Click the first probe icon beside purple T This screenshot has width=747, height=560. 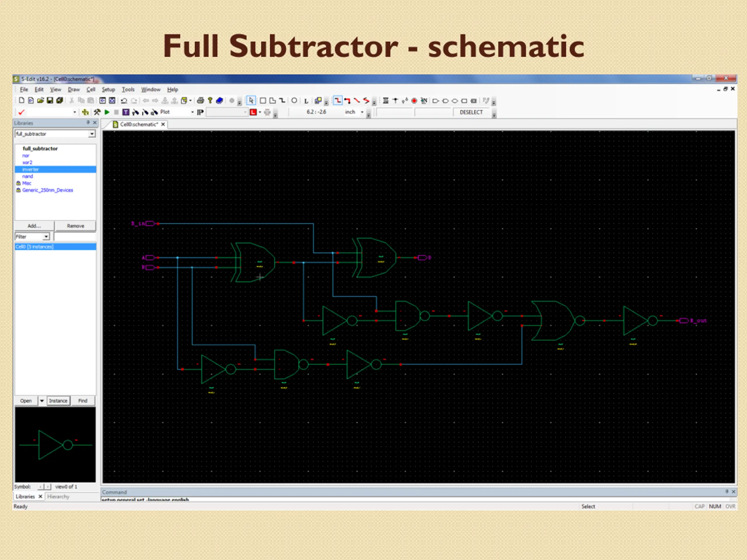coord(135,112)
